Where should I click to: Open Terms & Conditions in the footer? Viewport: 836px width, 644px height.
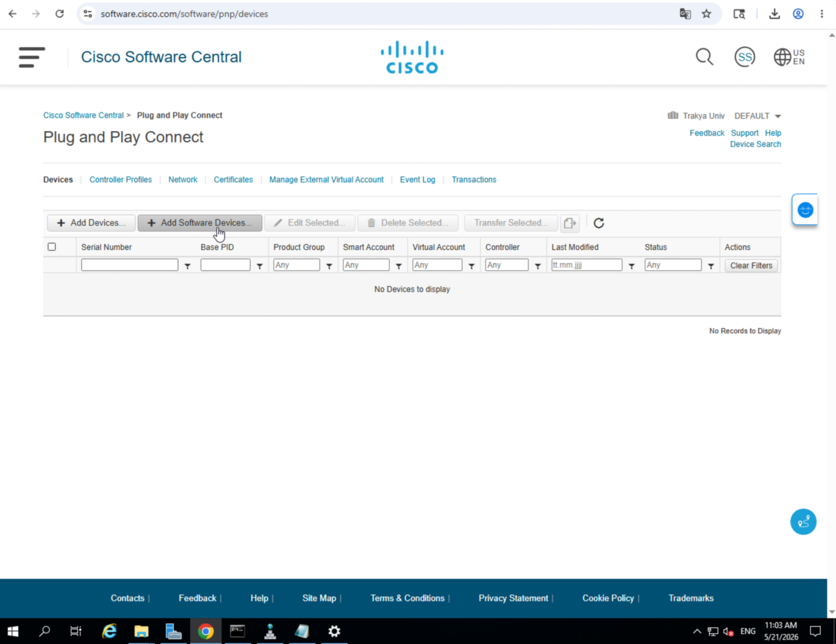(x=407, y=598)
